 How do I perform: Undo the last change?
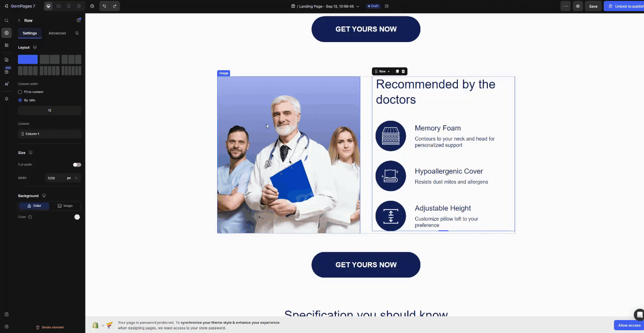pos(104,6)
